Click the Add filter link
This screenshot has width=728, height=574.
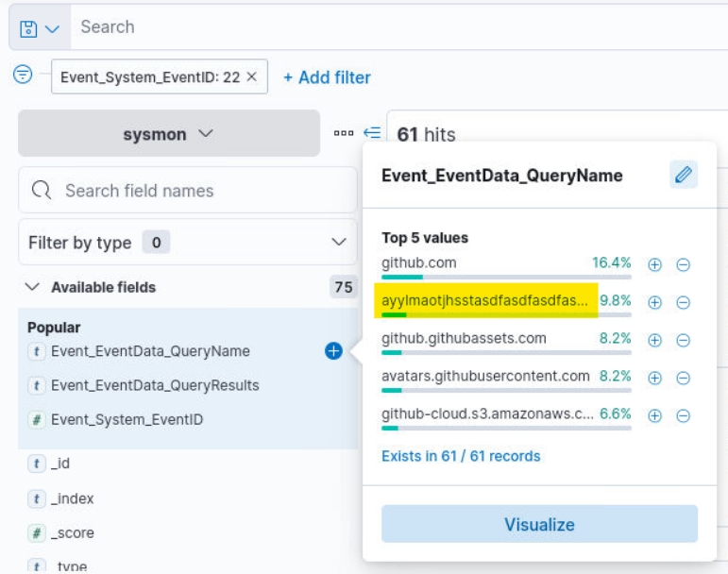327,77
